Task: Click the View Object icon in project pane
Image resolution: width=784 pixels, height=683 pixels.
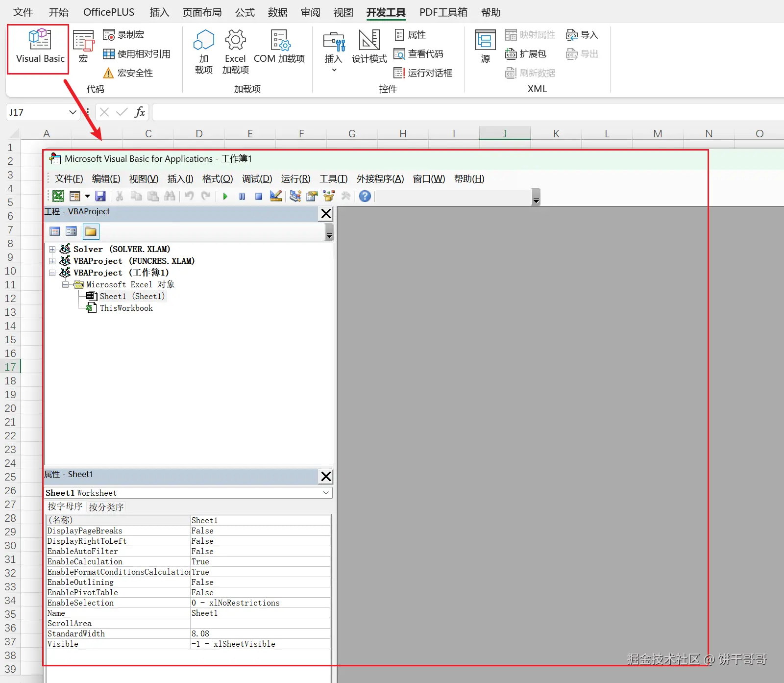Action: 71,231
